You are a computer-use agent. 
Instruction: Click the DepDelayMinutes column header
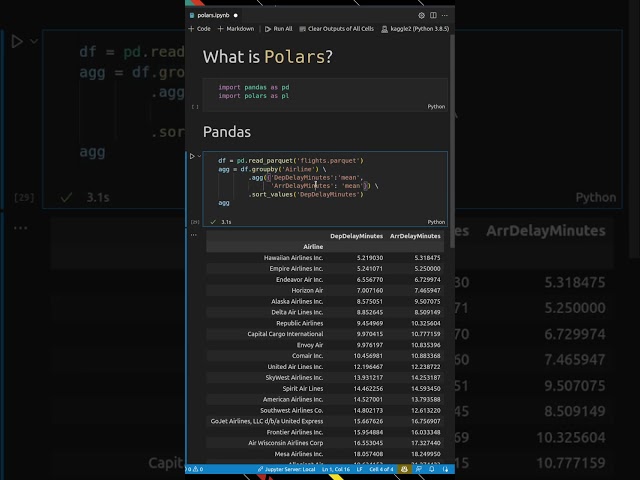pyautogui.click(x=356, y=236)
